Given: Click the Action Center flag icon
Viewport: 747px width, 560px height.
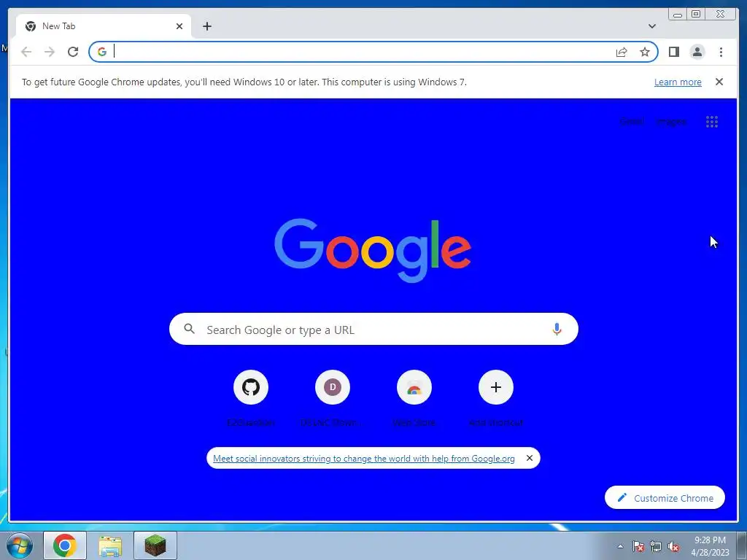Looking at the screenshot, I should [x=638, y=547].
